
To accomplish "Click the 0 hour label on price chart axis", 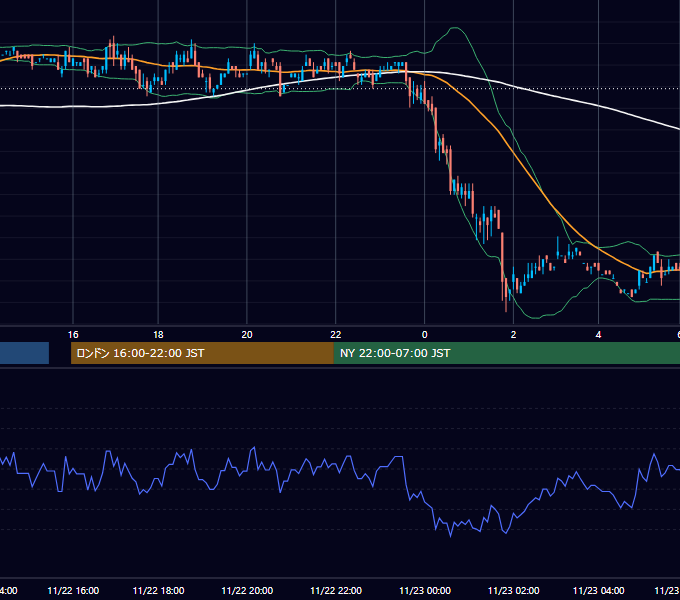I will point(425,335).
